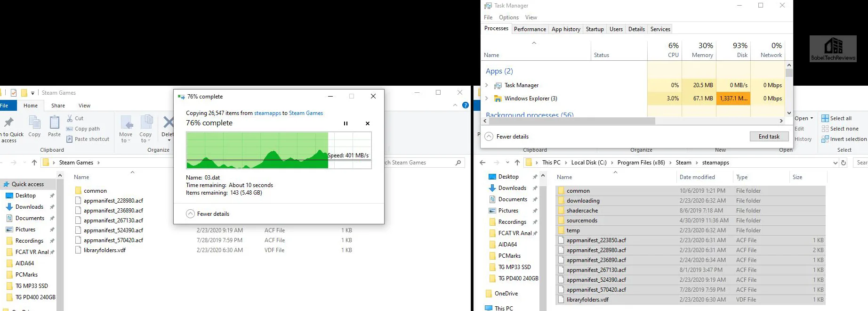Click search magnifier in Steam Games window

(458, 163)
